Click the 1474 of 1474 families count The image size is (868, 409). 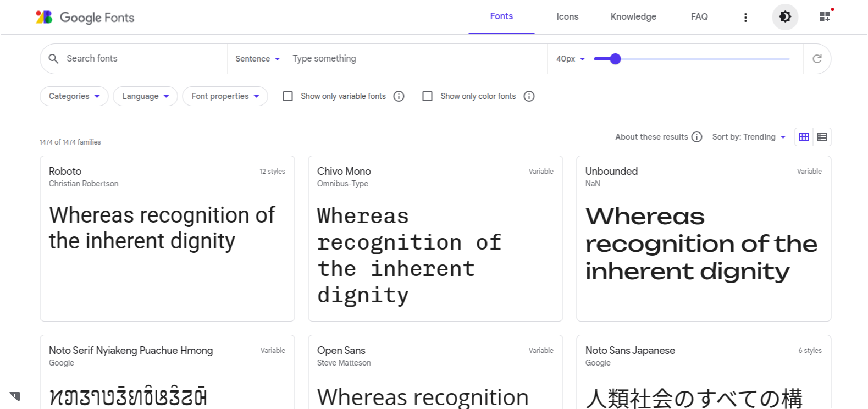click(x=70, y=142)
